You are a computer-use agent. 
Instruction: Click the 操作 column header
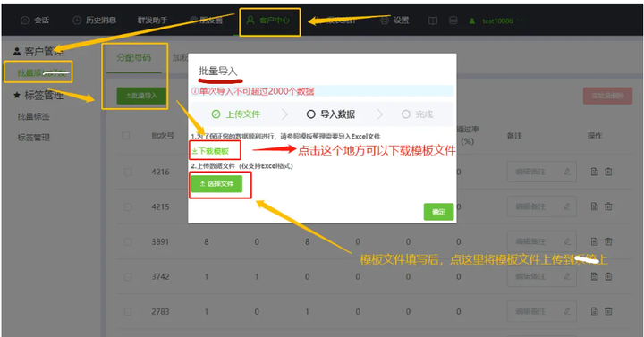594,136
